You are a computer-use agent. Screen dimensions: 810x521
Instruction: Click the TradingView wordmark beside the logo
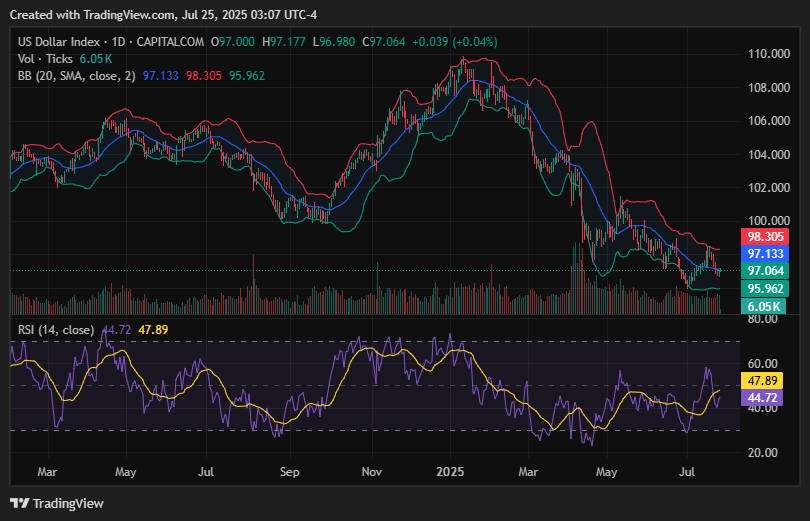(68, 503)
